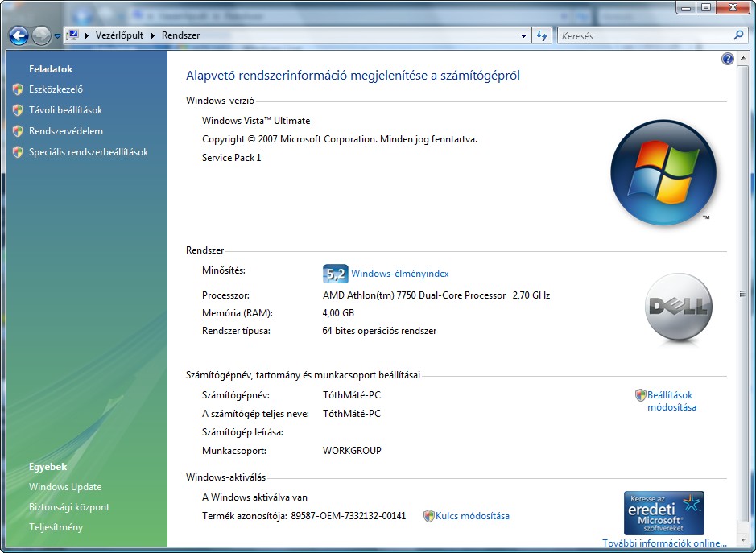
Task: Click the scrollbar down arrow
Action: click(743, 540)
